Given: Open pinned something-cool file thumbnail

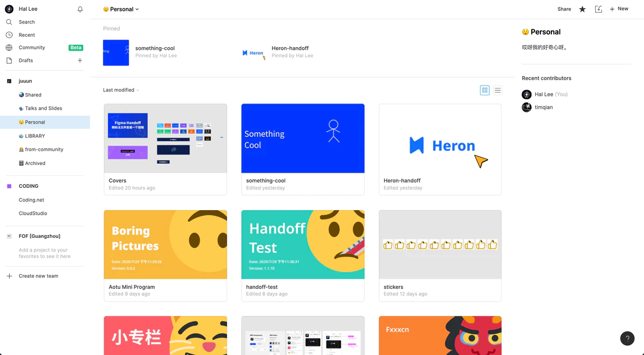Looking at the screenshot, I should click(x=116, y=52).
